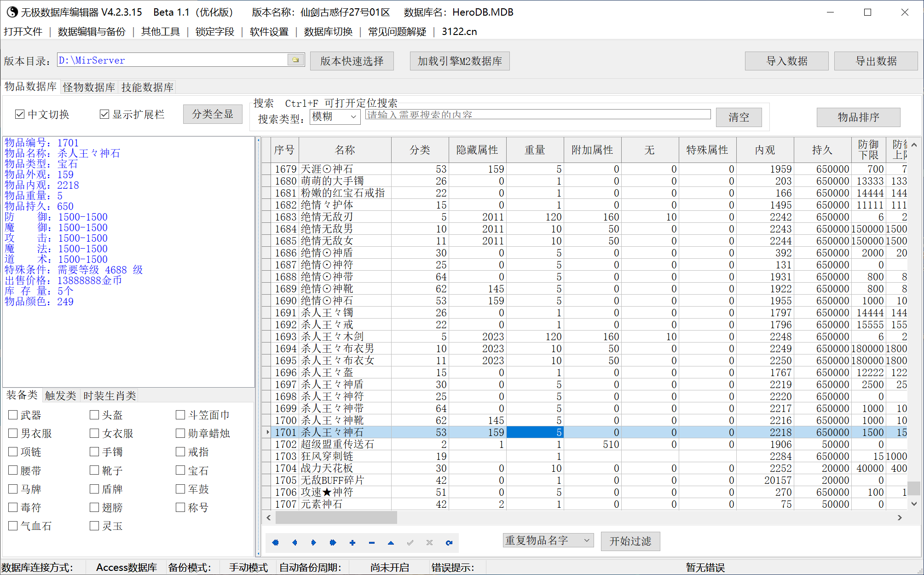This screenshot has height=575, width=924.
Task: Go to next record arrow
Action: coord(314,543)
